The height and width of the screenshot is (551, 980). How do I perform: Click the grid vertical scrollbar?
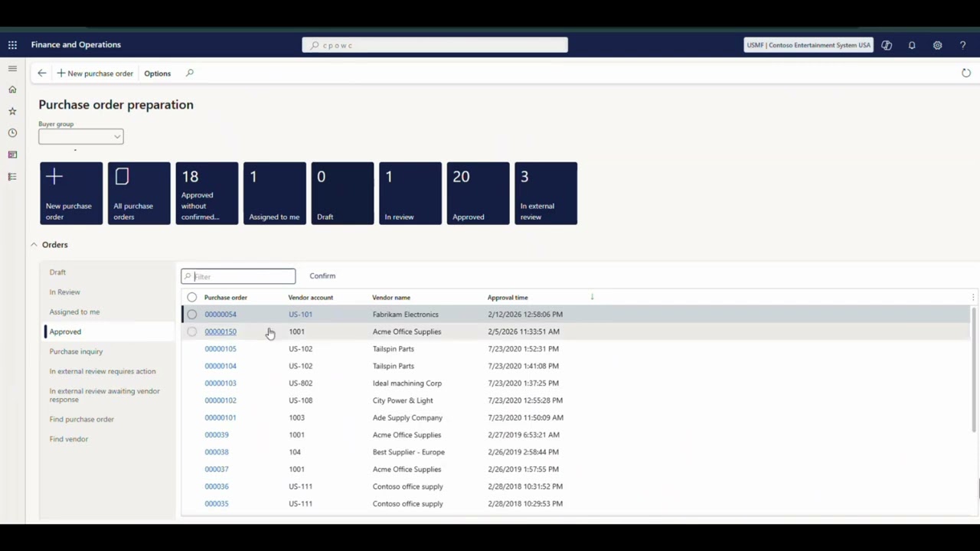[974, 370]
